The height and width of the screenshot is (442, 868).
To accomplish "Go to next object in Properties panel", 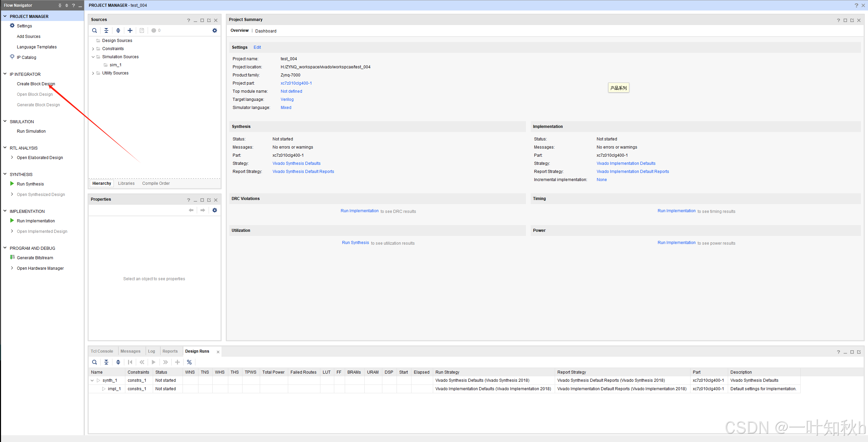I will tap(203, 210).
